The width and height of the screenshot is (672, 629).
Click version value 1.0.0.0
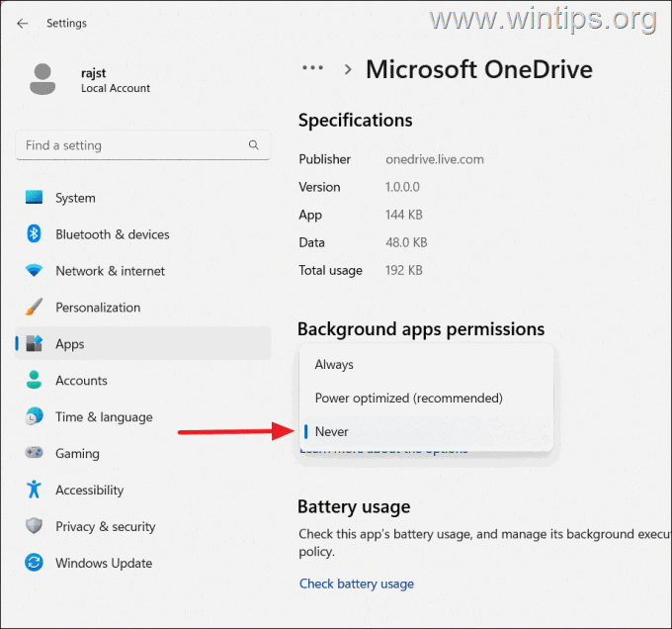click(402, 187)
